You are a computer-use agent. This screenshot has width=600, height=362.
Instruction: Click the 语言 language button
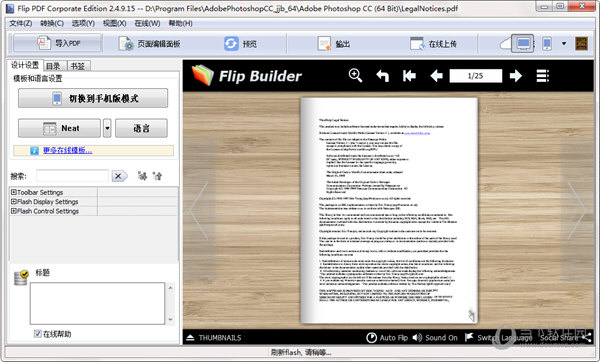coord(141,128)
